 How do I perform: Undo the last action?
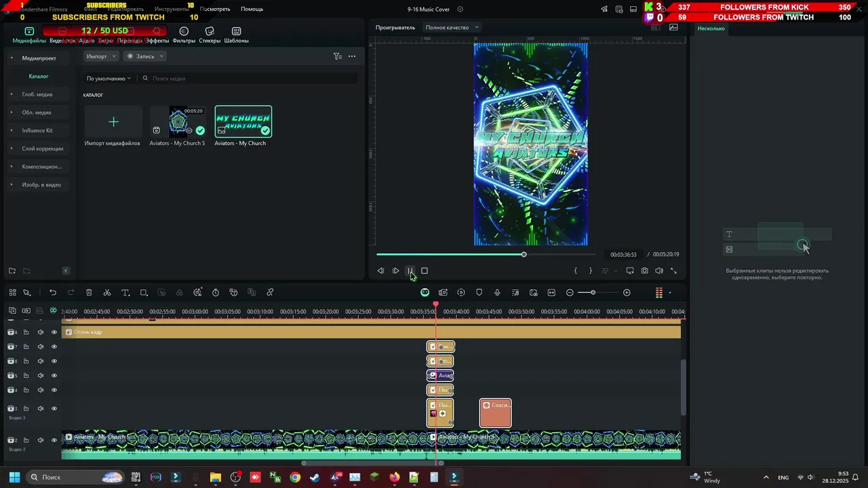coord(53,293)
